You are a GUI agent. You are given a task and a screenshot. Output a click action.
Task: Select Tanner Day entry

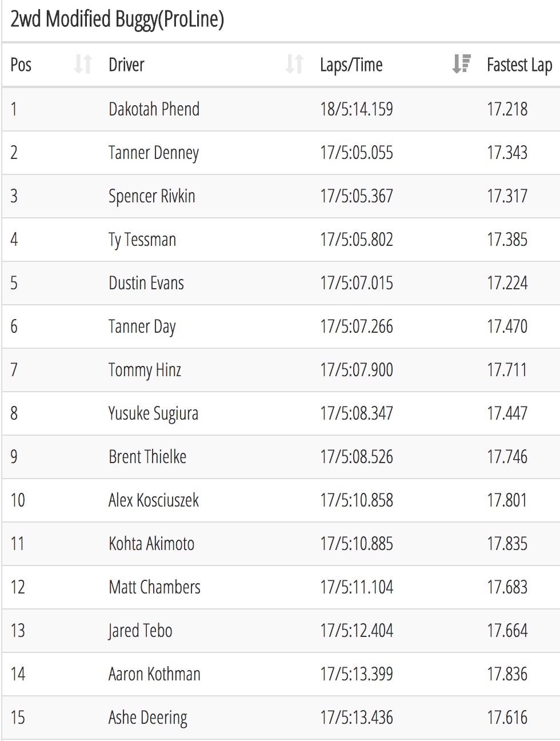pos(142,326)
